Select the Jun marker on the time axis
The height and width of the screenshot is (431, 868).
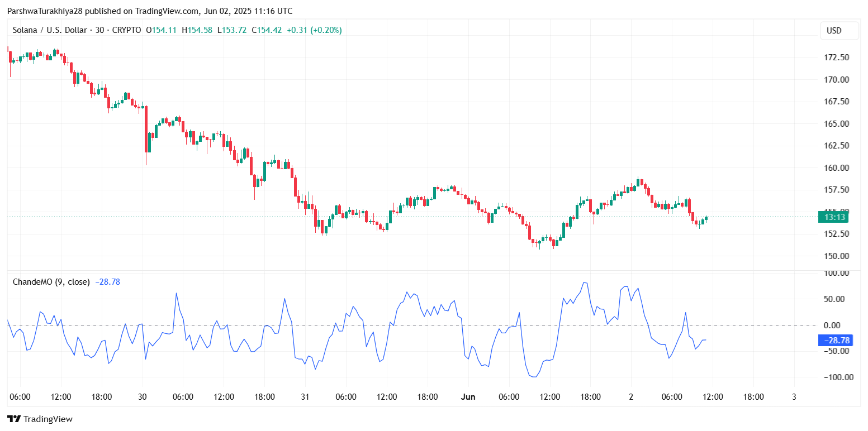[468, 397]
